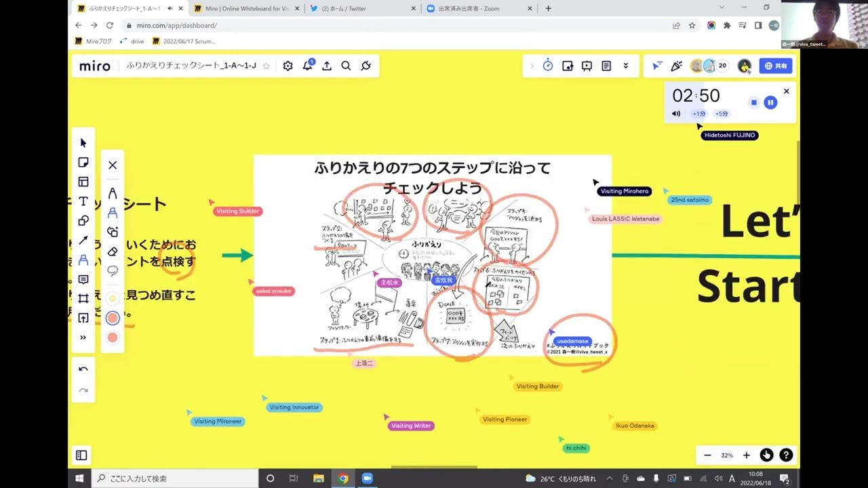Select the sticky note tool
This screenshot has height=488, width=868.
[83, 163]
